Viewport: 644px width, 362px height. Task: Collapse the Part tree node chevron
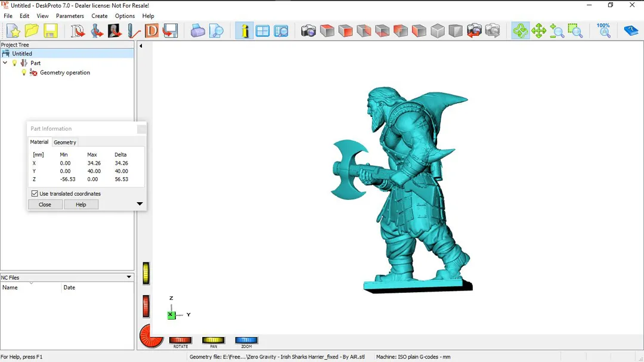[x=5, y=63]
